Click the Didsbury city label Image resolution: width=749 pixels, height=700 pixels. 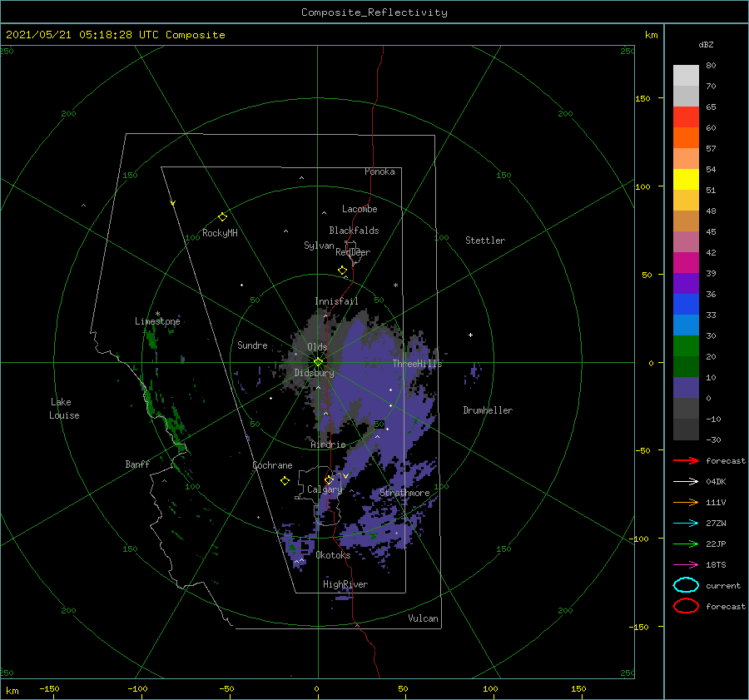pyautogui.click(x=315, y=373)
